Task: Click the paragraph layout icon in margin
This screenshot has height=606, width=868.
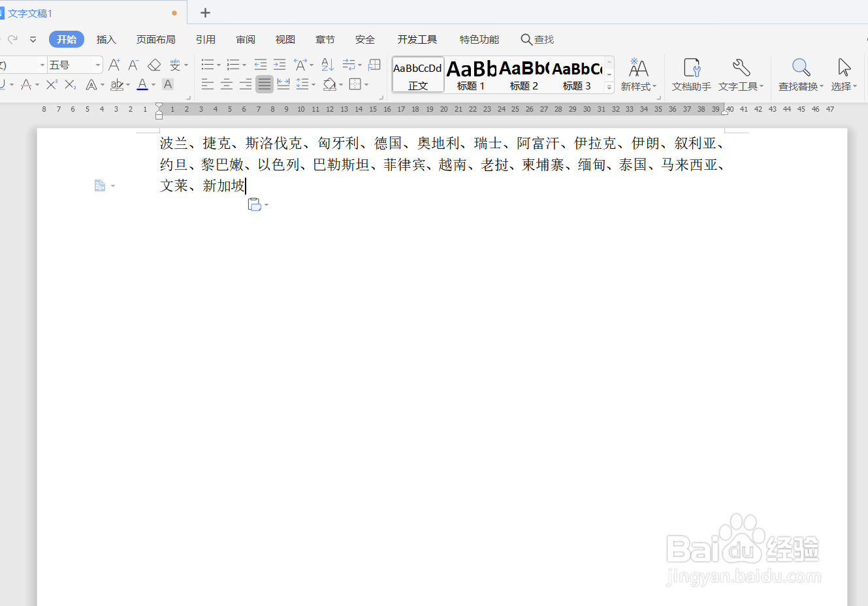Action: pos(100,186)
